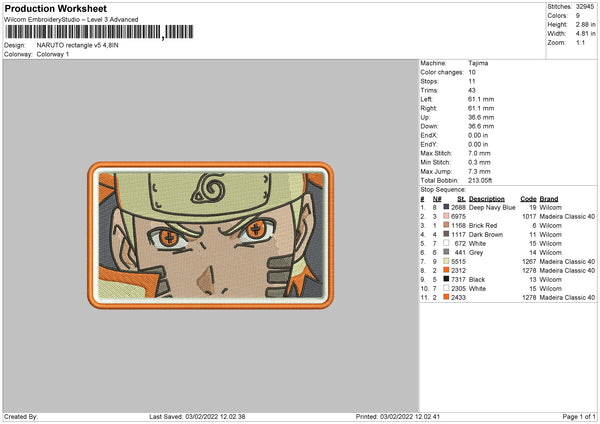Select "Deep Navy Blue" description text
600x424 pixels.
click(x=492, y=207)
